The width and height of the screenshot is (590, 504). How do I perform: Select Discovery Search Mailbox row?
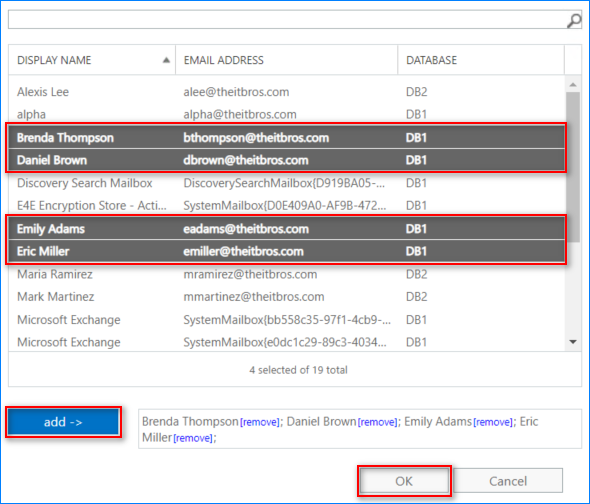coord(287,183)
